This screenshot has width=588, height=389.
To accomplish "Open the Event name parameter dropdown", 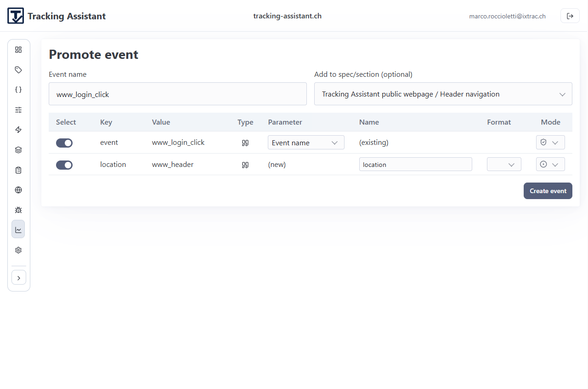I will click(306, 143).
